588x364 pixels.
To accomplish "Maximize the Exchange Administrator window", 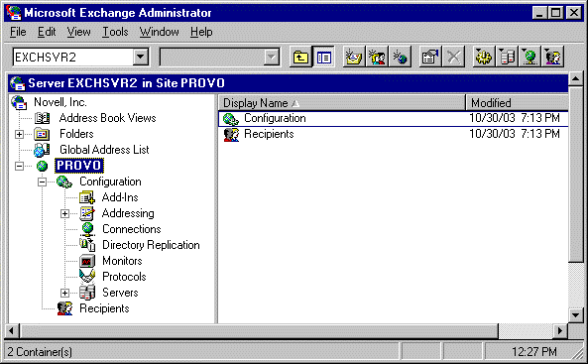I will [555, 13].
